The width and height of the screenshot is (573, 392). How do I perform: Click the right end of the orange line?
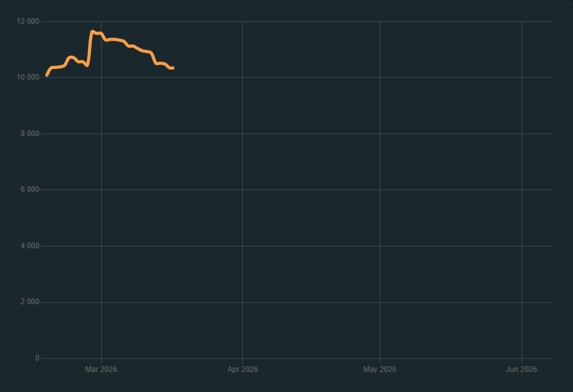(173, 68)
